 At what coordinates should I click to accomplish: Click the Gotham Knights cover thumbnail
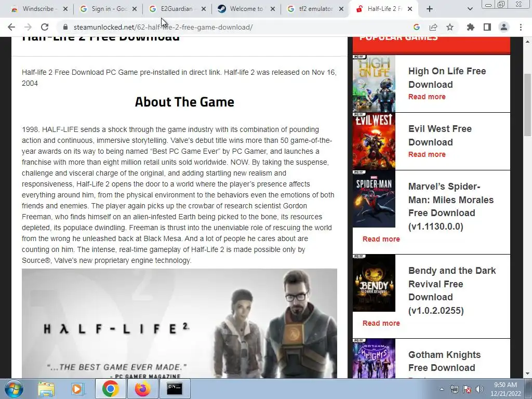(x=374, y=358)
